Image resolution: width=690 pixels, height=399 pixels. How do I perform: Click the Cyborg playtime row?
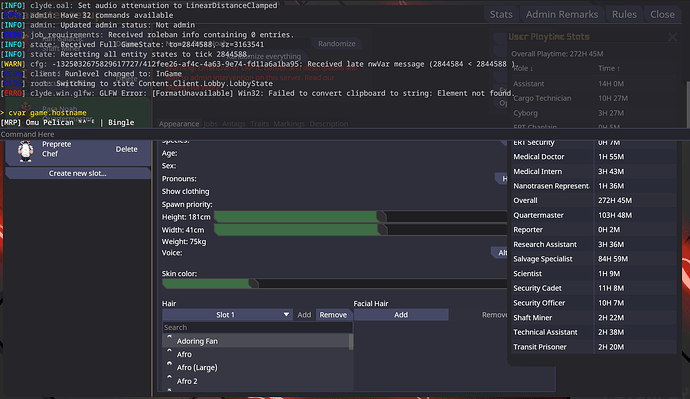pyautogui.click(x=594, y=113)
